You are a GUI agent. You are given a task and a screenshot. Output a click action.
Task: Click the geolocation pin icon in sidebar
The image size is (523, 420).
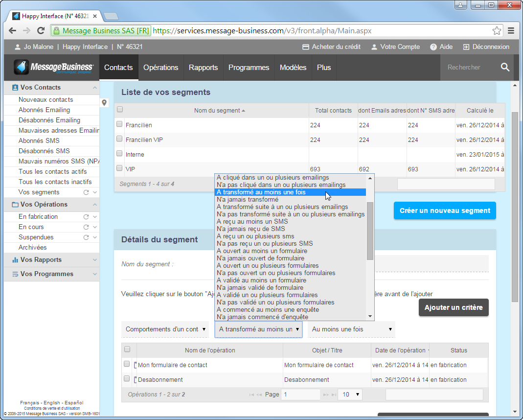point(104,103)
